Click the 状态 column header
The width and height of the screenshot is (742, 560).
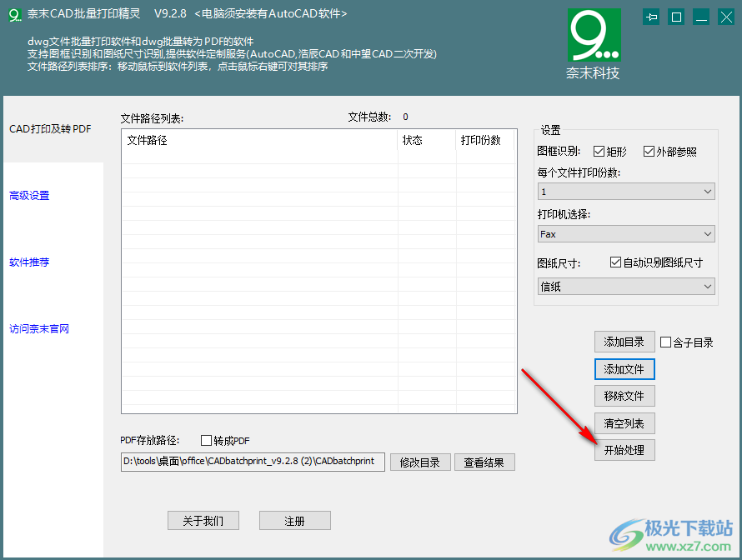pyautogui.click(x=426, y=141)
